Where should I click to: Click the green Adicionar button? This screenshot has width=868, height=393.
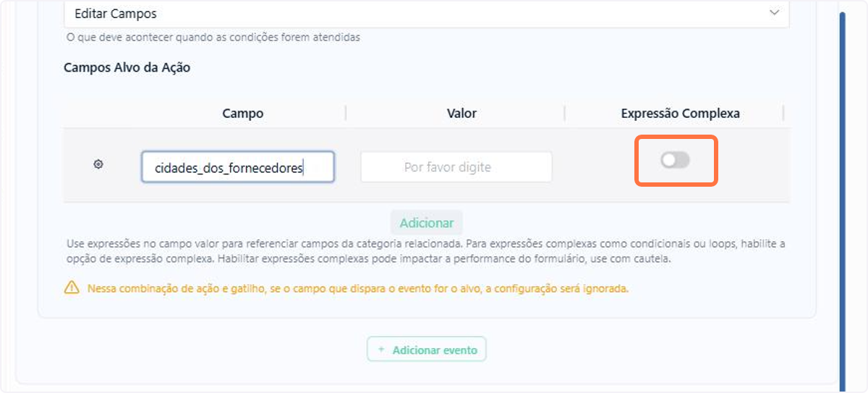(427, 223)
